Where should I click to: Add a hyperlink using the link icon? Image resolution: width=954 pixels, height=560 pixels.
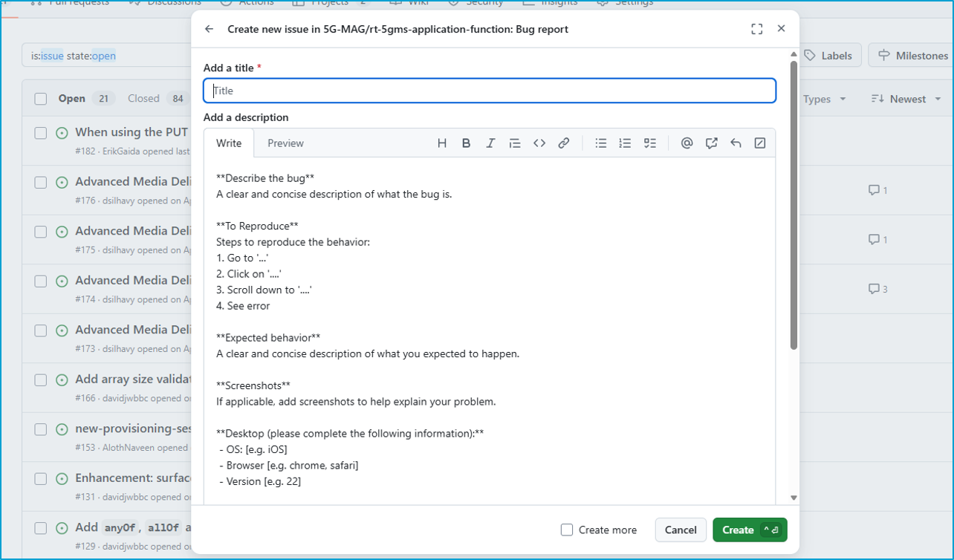(x=564, y=143)
